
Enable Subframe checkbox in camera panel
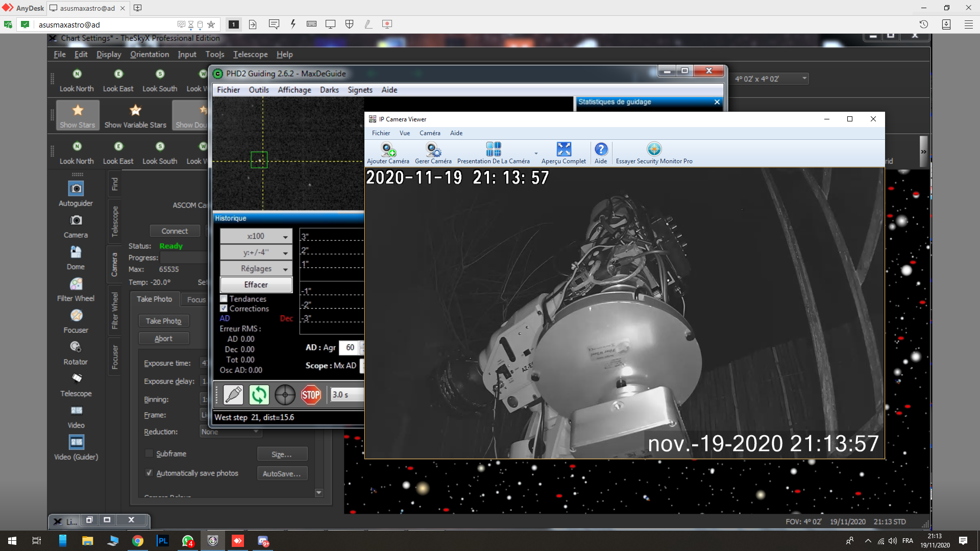pos(148,454)
